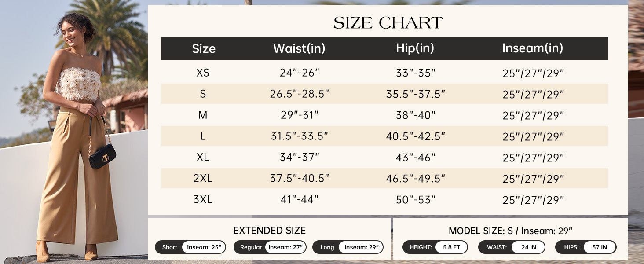
Task: Click the SIZE CHART title
Action: pos(388,22)
